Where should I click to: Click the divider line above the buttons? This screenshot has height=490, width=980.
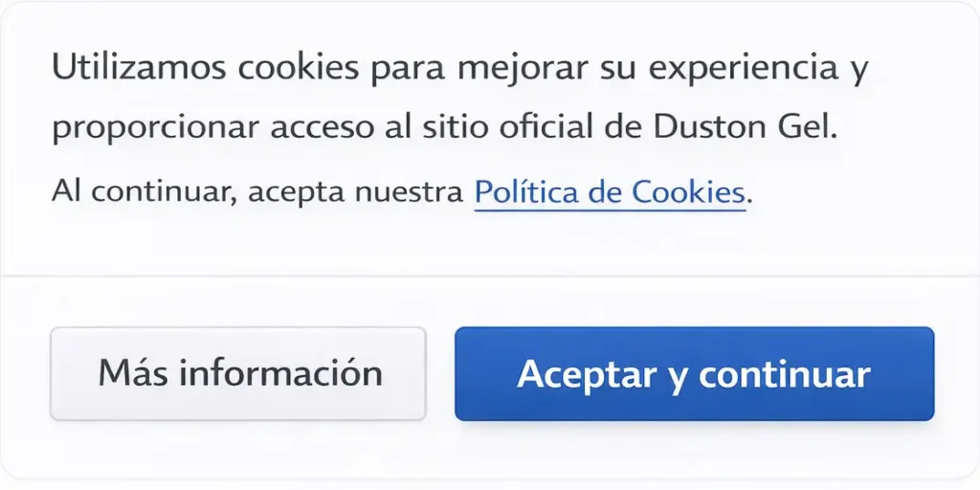[490, 275]
